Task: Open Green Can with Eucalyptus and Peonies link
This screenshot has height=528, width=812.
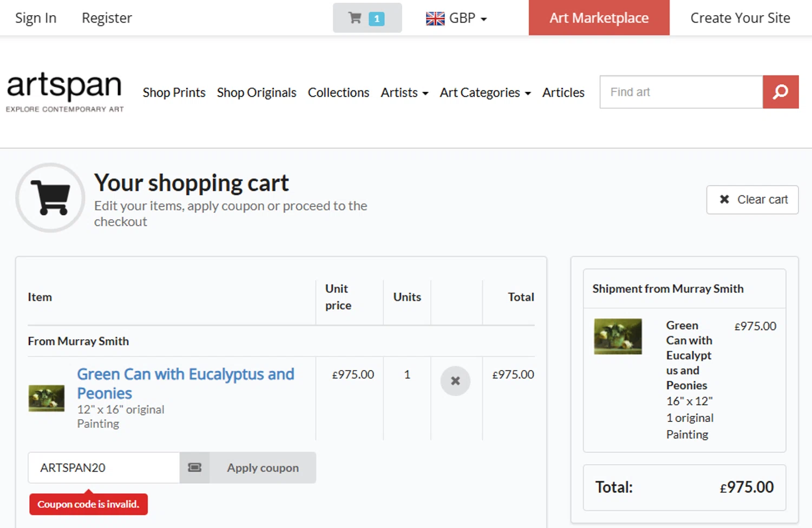Action: coord(186,384)
